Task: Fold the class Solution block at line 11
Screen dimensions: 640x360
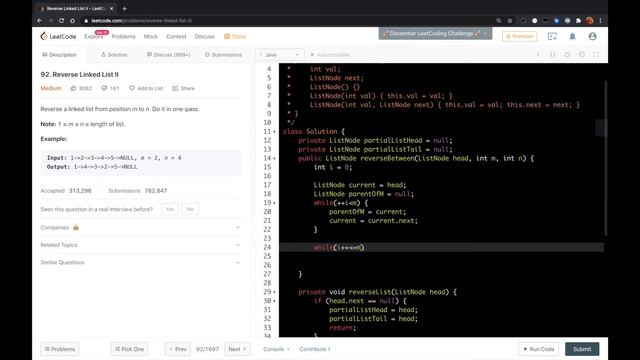Action: pyautogui.click(x=274, y=132)
